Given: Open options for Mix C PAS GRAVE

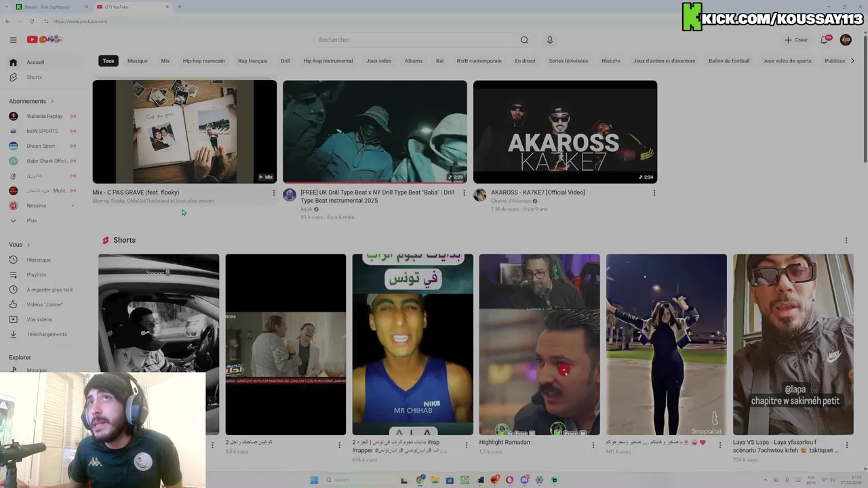Looking at the screenshot, I should [274, 193].
